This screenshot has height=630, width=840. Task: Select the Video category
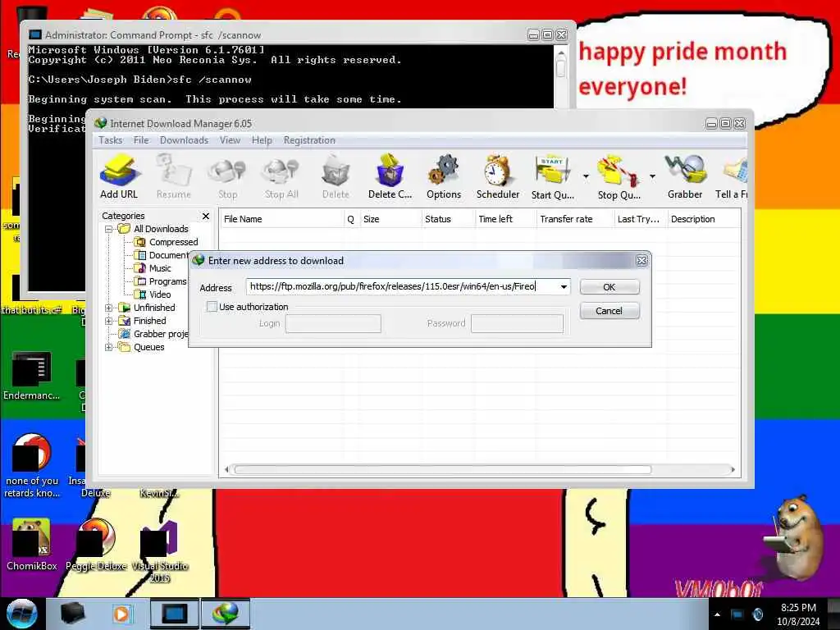pos(153,294)
